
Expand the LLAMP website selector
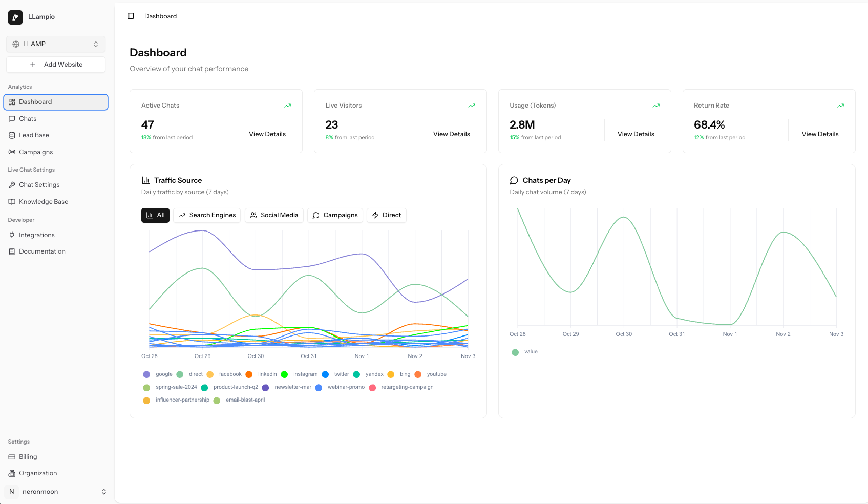(x=56, y=44)
